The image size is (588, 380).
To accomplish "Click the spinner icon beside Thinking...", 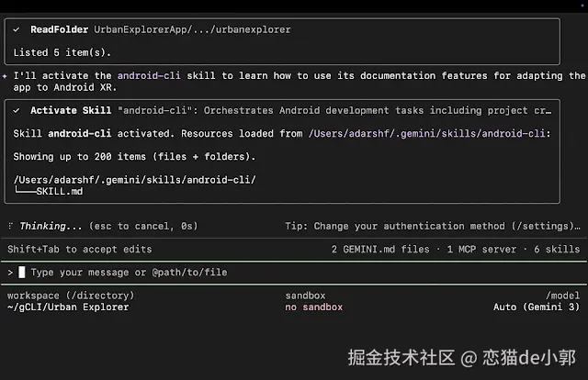I will tap(10, 226).
